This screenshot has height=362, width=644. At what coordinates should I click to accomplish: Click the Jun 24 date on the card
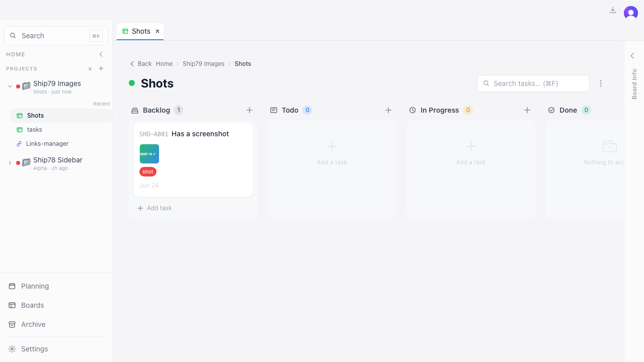(149, 186)
